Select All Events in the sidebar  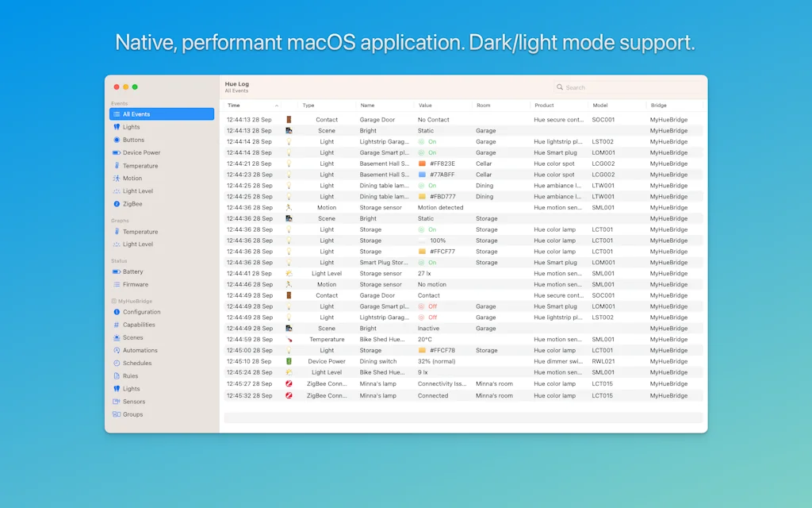[162, 114]
